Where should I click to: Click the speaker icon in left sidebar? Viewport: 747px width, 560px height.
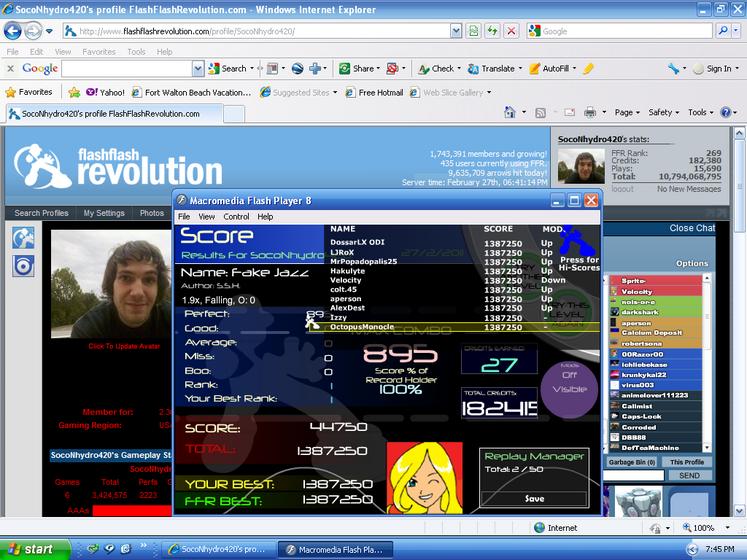coord(23,266)
